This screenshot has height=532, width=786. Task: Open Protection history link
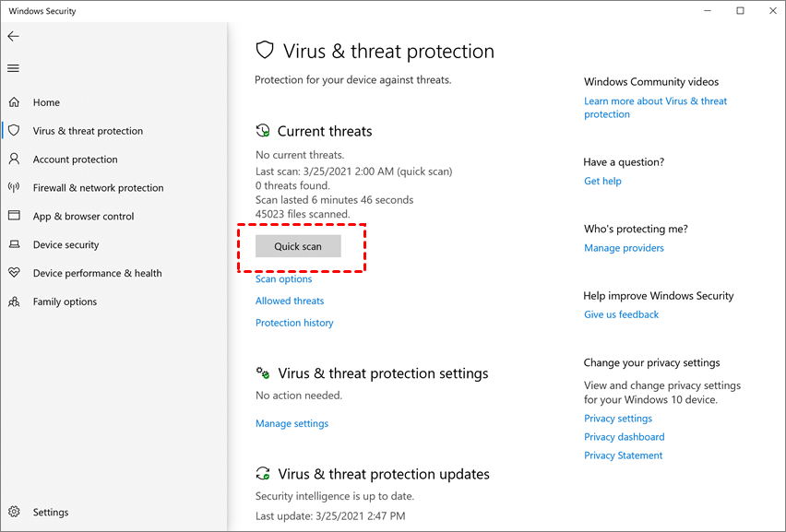[294, 323]
